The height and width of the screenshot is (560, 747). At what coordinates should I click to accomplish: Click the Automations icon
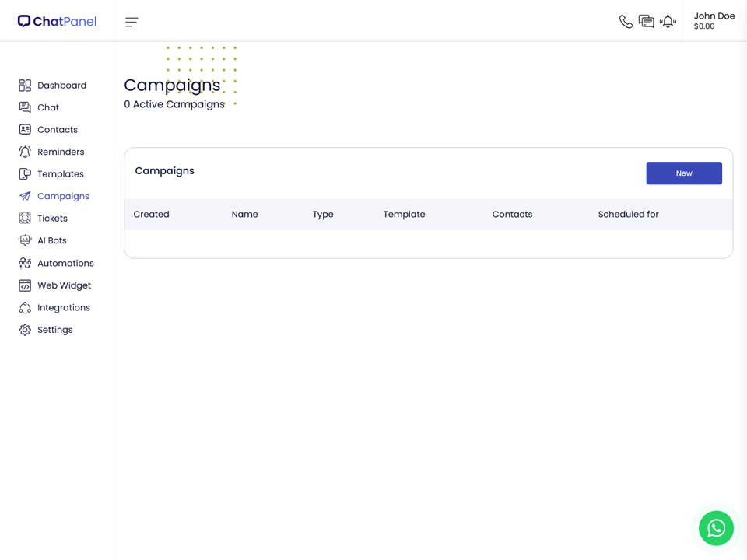[25, 263]
